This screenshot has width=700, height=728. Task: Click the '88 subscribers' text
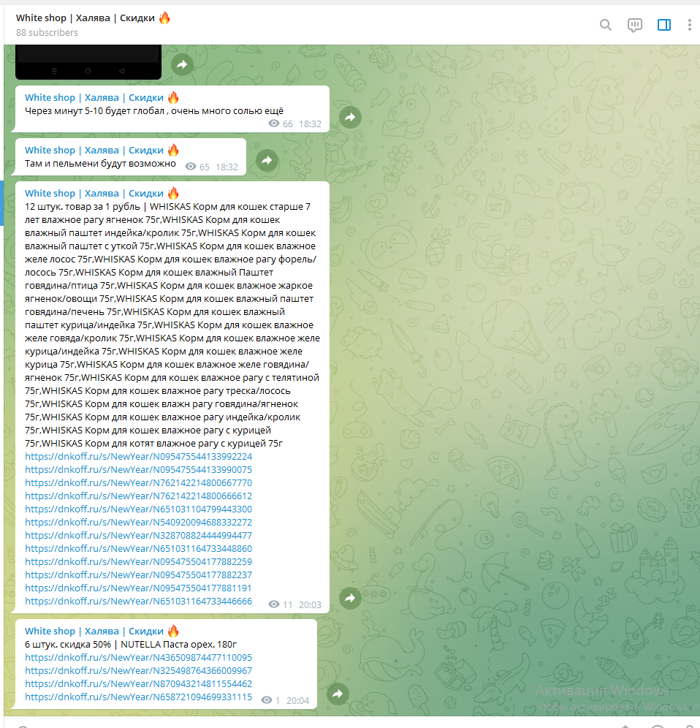(47, 32)
